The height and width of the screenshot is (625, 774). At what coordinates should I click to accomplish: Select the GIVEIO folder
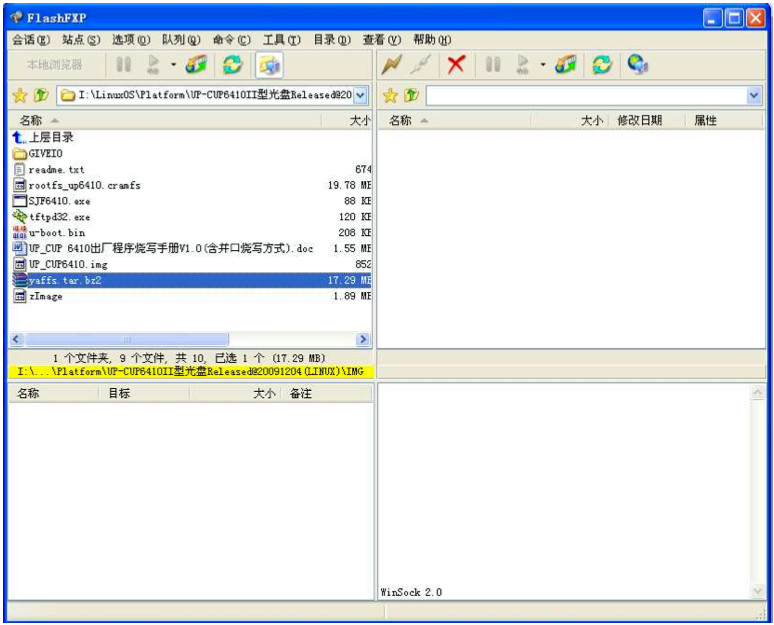[38, 154]
